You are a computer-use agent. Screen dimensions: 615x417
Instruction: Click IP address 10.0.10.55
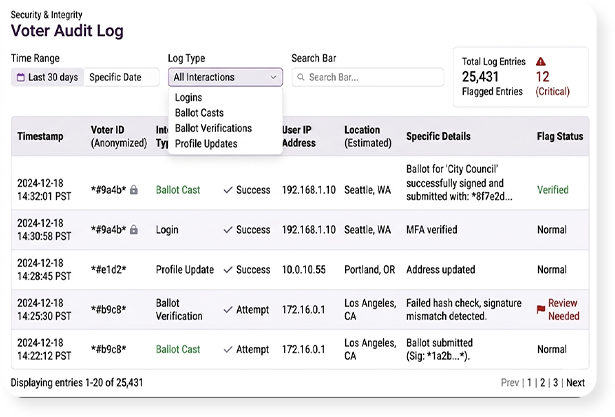pyautogui.click(x=304, y=270)
